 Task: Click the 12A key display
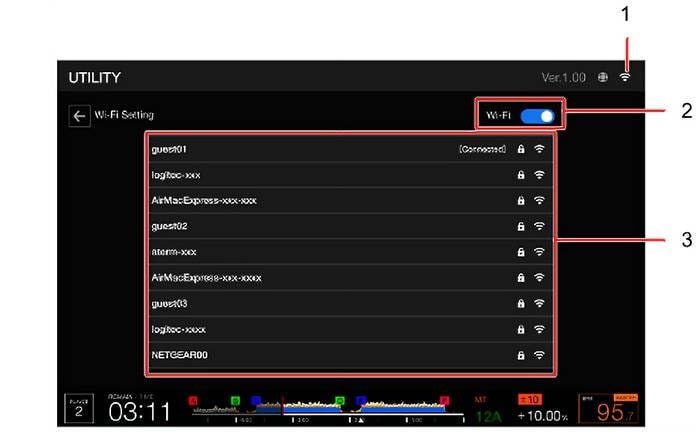488,416
